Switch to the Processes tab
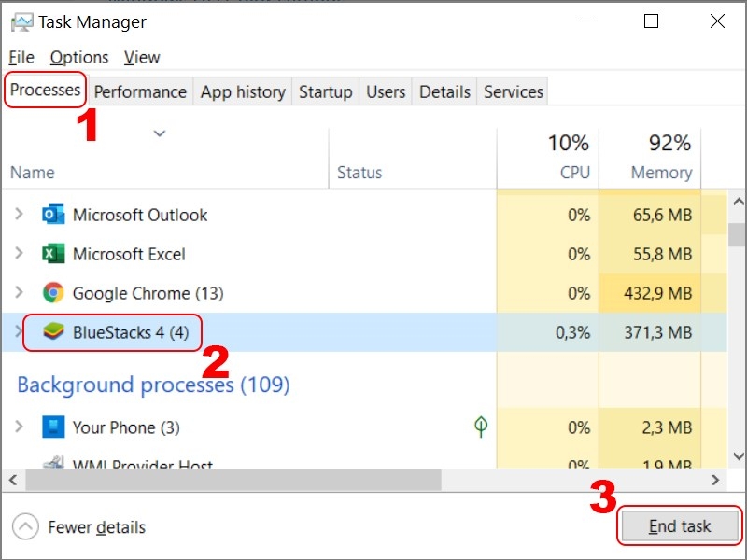The height and width of the screenshot is (560, 747). [x=45, y=90]
